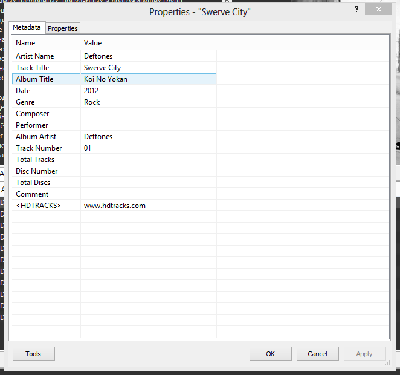Click the www.hdtracks.com value
Screen dimensions: 400x375
[114, 205]
